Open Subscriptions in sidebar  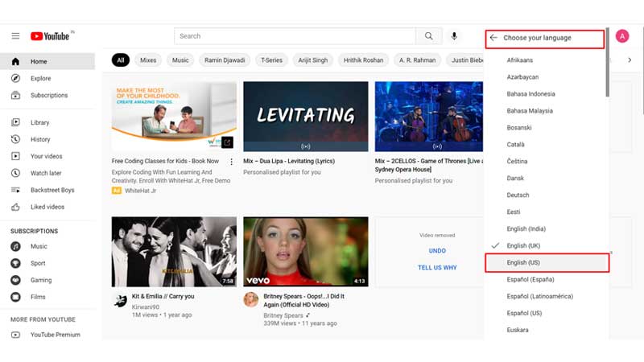(47, 95)
